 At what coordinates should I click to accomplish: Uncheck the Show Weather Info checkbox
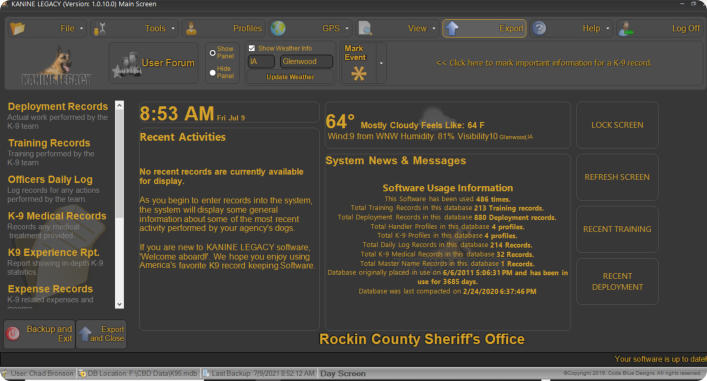pos(252,48)
